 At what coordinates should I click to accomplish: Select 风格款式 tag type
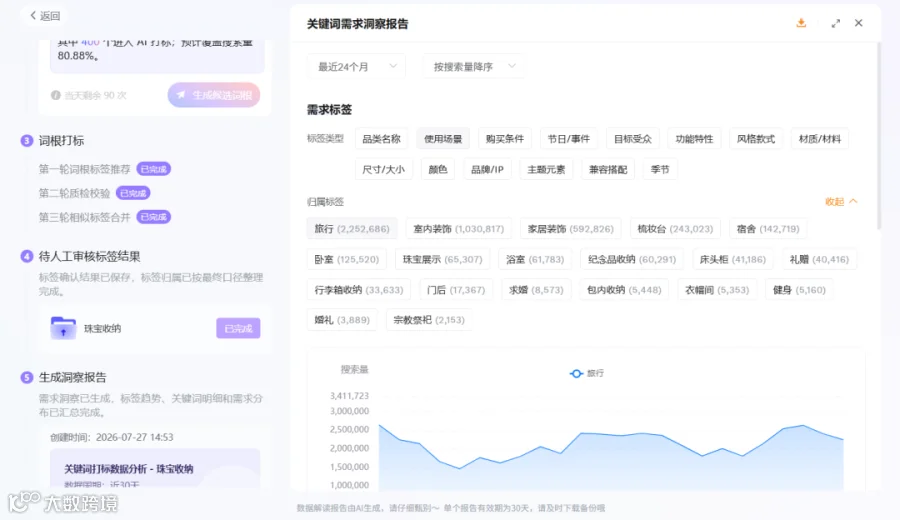[755, 139]
